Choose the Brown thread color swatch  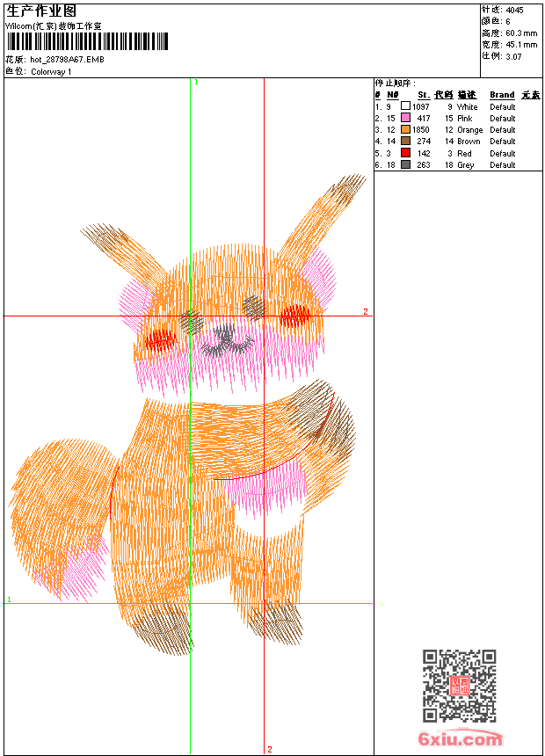coord(405,141)
